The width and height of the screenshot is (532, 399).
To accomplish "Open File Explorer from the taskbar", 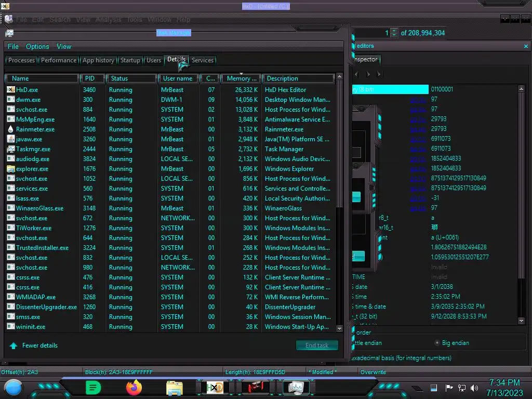I will [x=175, y=388].
